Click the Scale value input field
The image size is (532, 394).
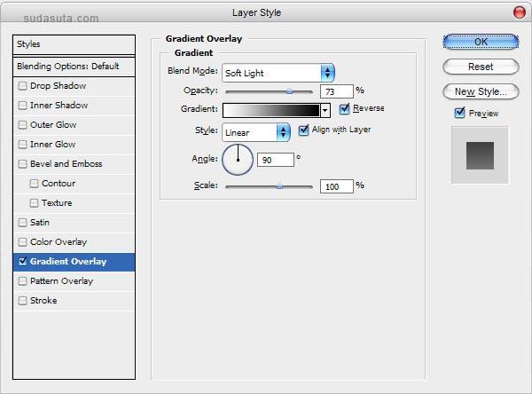[x=336, y=186]
